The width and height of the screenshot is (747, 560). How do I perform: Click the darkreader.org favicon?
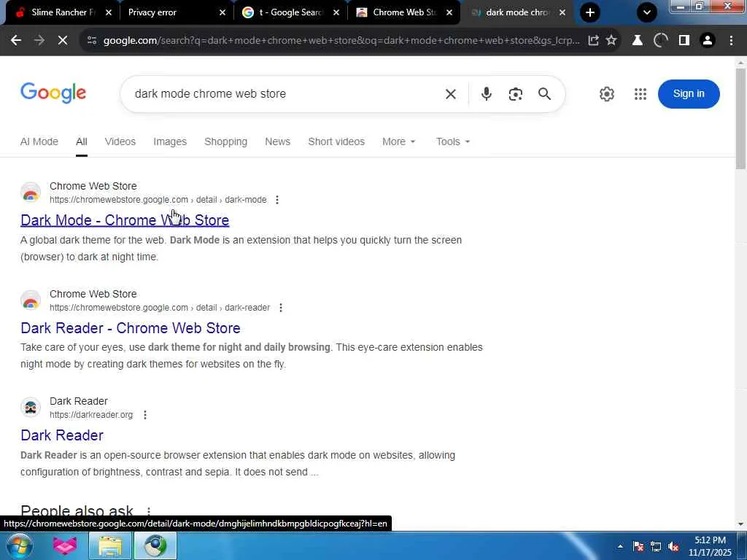click(x=31, y=408)
